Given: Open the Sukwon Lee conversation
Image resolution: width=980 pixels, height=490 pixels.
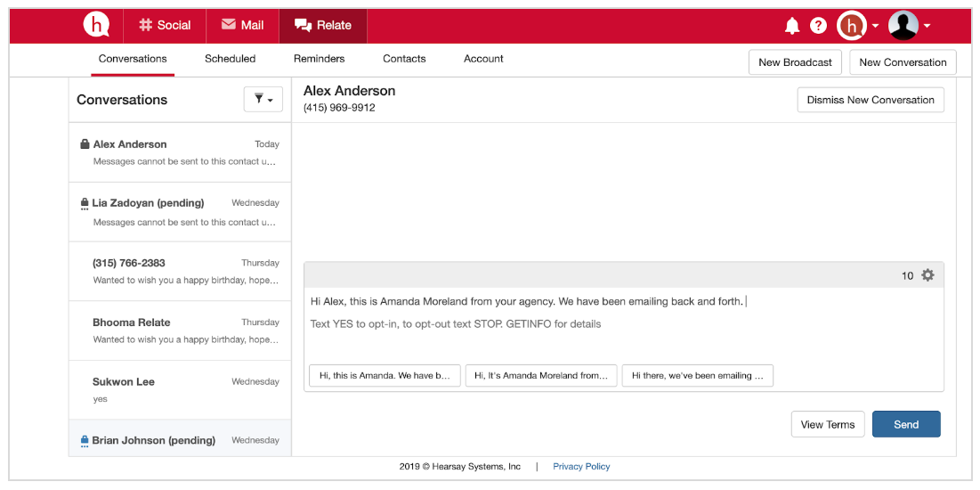Looking at the screenshot, I should 180,390.
